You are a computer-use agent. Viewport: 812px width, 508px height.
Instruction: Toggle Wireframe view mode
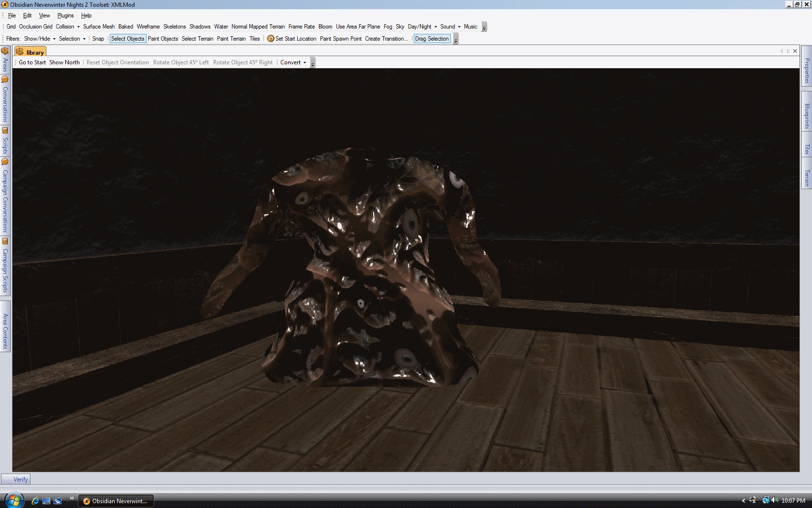(148, 27)
